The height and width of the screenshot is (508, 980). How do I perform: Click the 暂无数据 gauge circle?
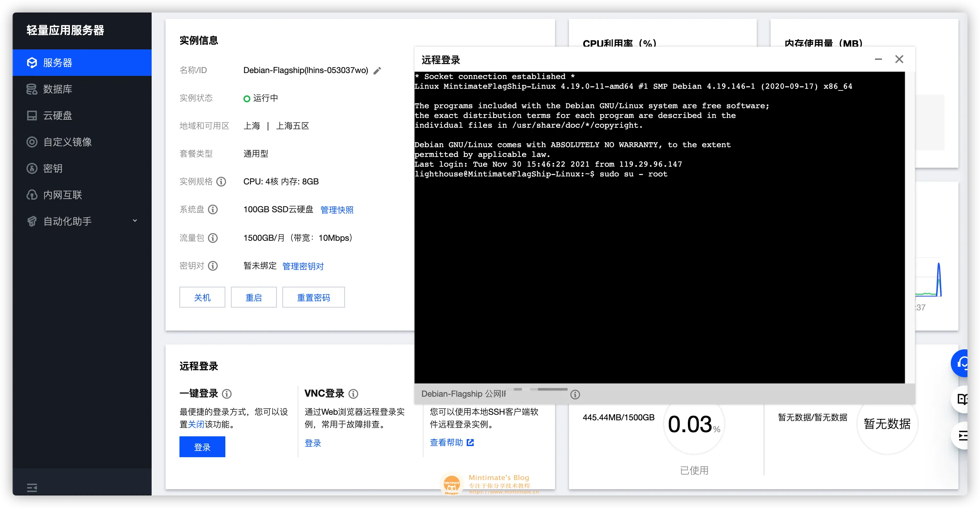[x=887, y=423]
